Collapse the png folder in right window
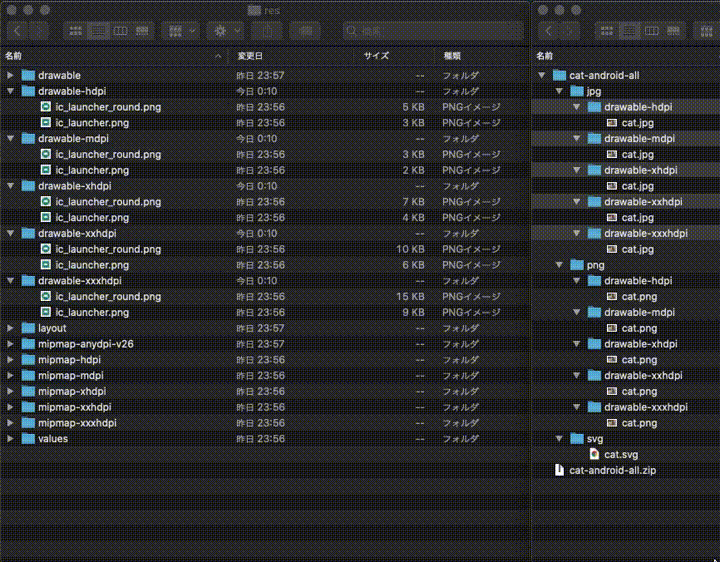The width and height of the screenshot is (720, 562). [559, 265]
